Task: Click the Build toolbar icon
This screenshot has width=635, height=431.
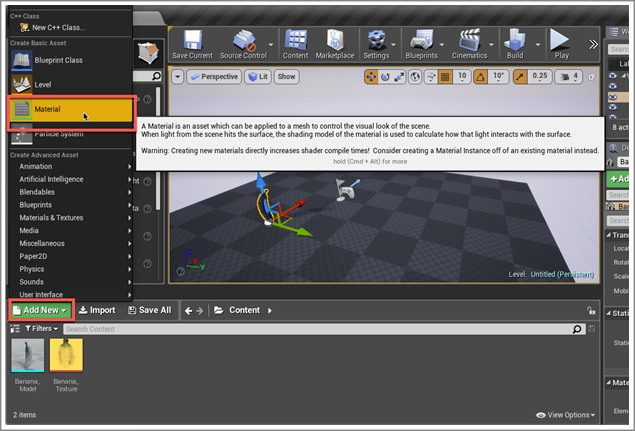Action: pos(515,40)
